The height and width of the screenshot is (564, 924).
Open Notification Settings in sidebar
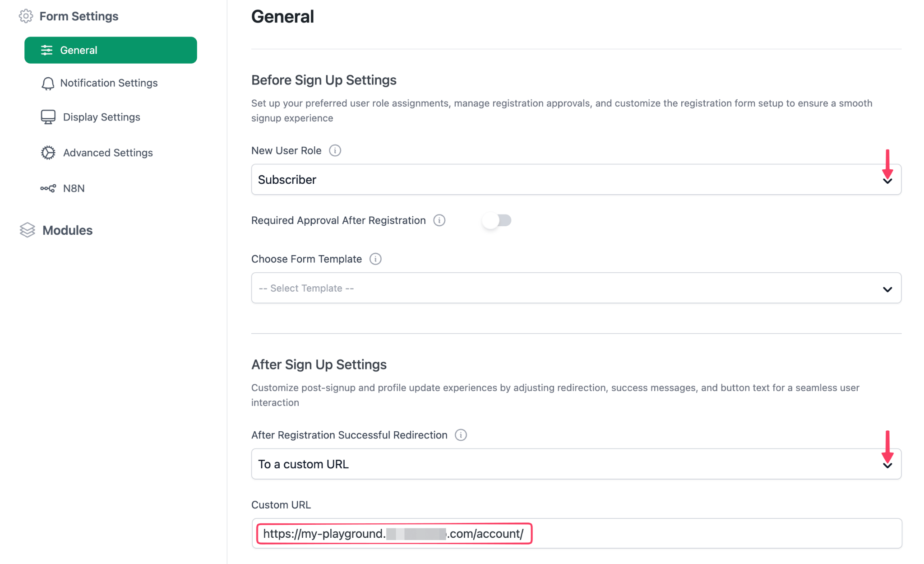coord(109,83)
